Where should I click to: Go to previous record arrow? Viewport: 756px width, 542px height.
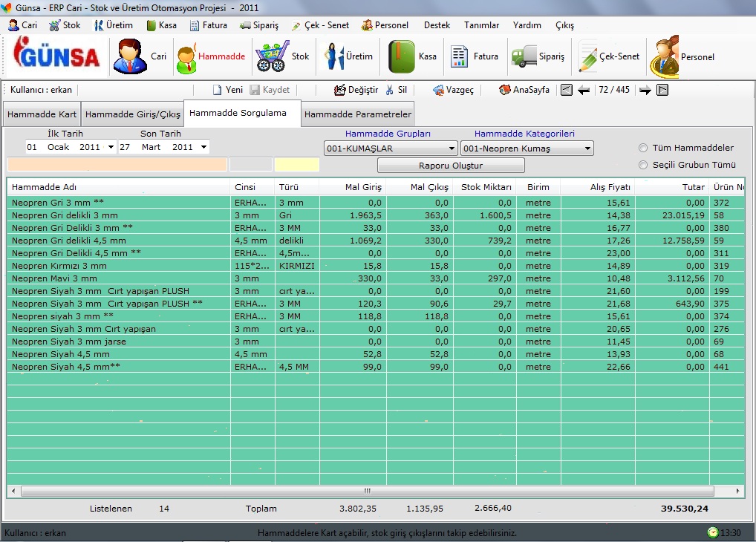[x=584, y=90]
